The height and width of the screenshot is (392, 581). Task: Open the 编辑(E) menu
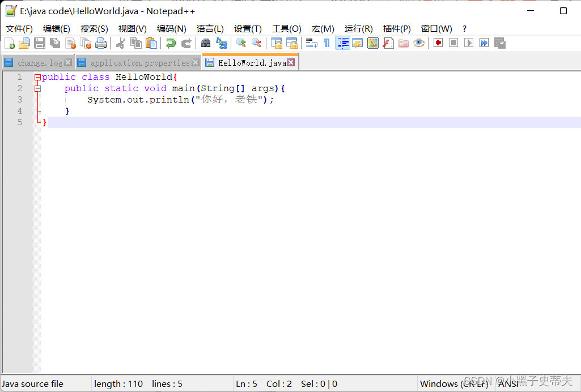[56, 29]
